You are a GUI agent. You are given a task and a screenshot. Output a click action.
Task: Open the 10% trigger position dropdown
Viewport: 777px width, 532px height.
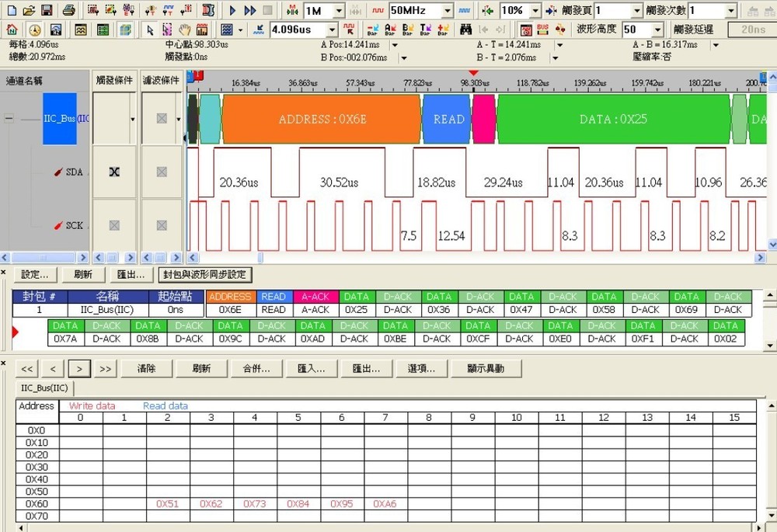(x=535, y=10)
